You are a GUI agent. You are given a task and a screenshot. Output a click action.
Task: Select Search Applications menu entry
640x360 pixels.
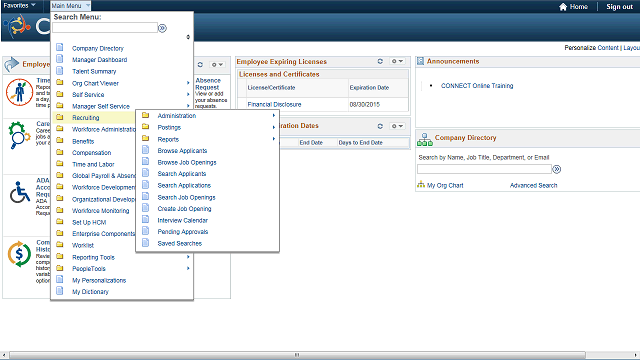tap(184, 185)
